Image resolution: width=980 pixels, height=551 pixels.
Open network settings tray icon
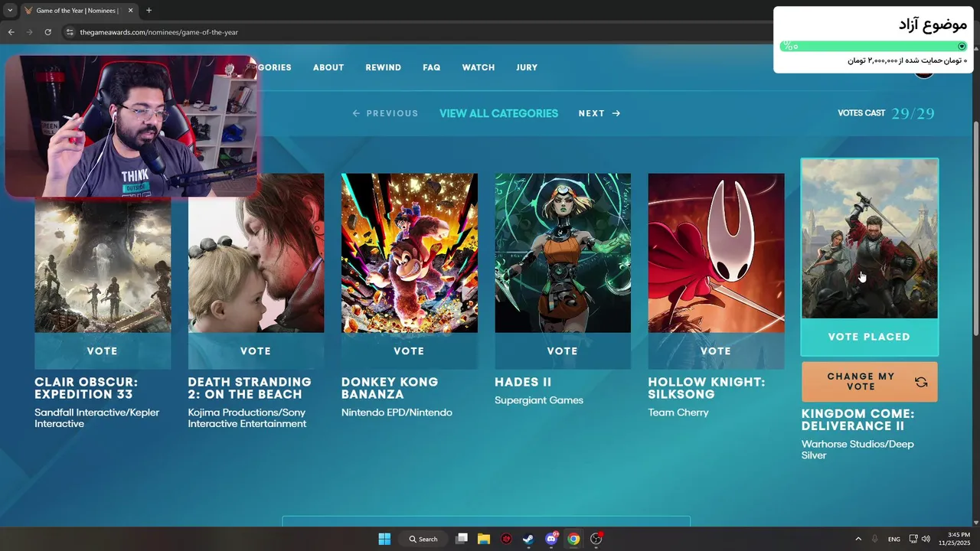[913, 539]
